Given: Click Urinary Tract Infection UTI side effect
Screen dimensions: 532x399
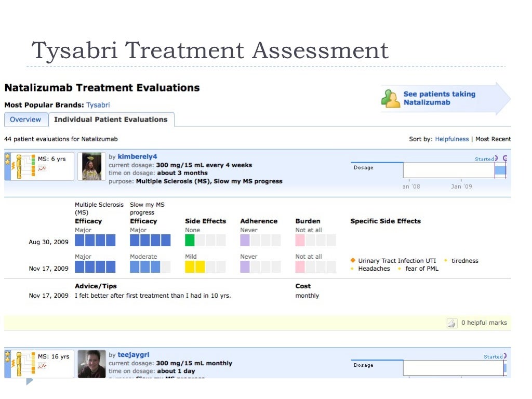Looking at the screenshot, I should point(397,261).
